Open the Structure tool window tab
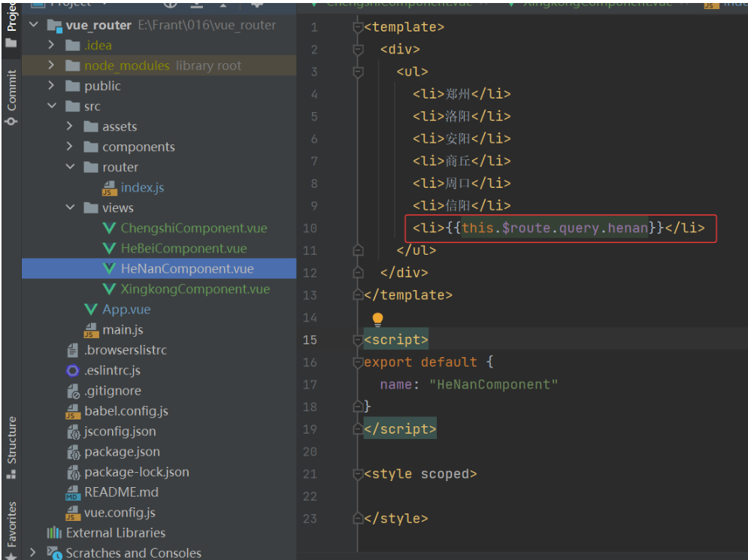Screen dimensions: 748x560 click(x=11, y=447)
